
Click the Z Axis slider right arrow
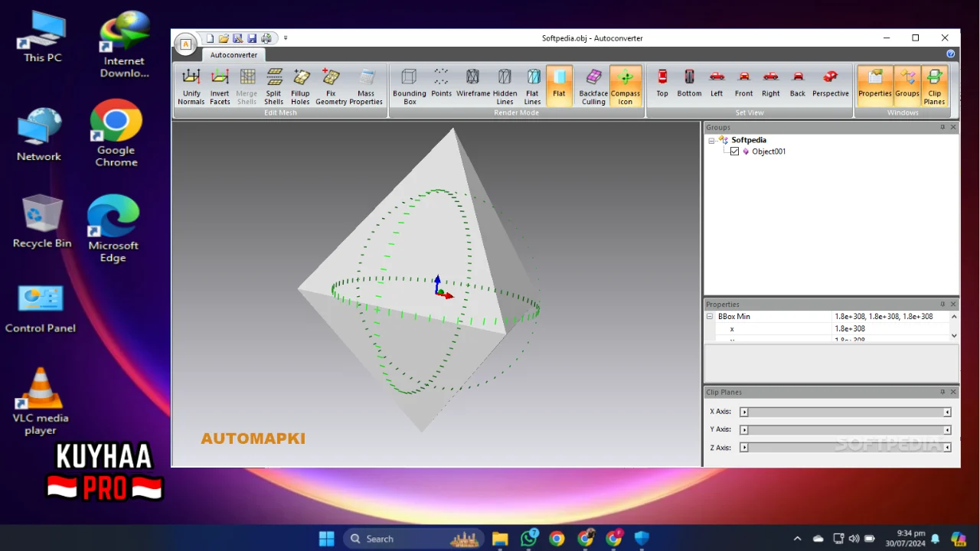tap(947, 448)
